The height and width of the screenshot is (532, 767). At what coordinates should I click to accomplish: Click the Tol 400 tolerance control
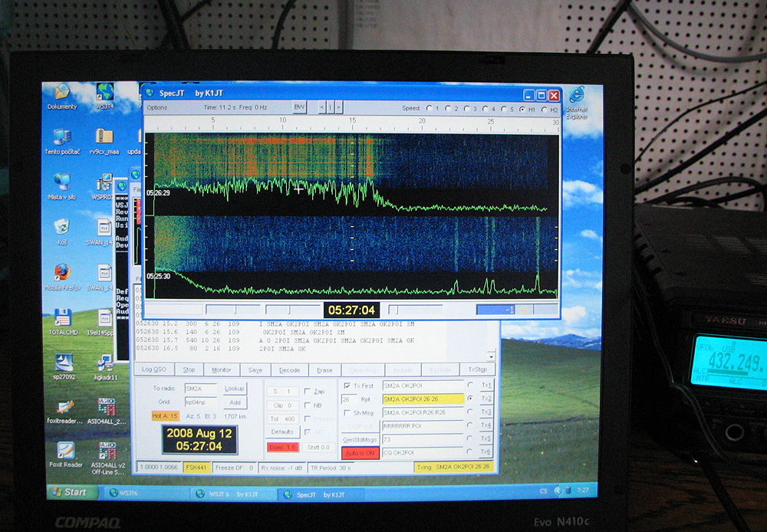tap(282, 419)
